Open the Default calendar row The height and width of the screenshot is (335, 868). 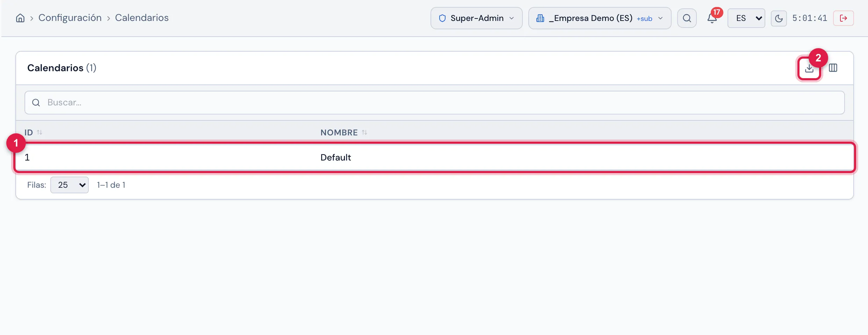point(434,157)
